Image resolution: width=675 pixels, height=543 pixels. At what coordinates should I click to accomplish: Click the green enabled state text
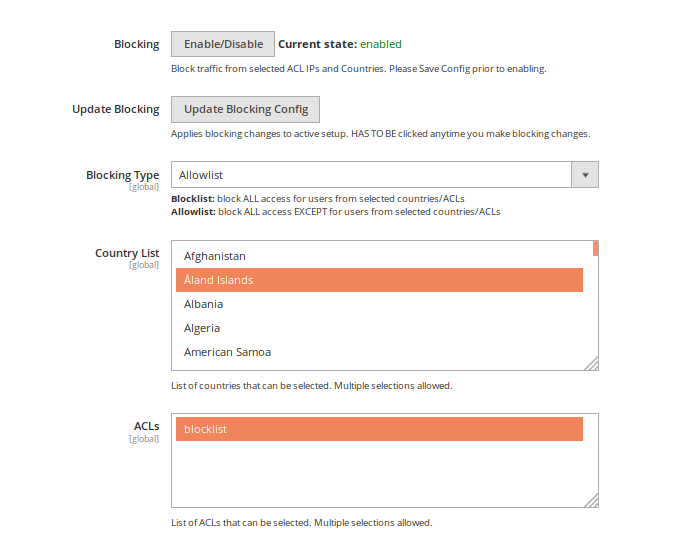coord(381,44)
